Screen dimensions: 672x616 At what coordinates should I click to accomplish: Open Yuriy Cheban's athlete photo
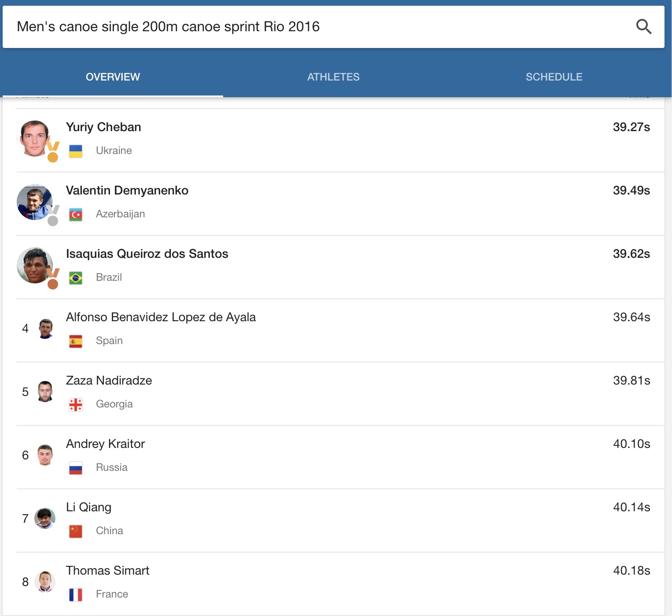point(35,139)
